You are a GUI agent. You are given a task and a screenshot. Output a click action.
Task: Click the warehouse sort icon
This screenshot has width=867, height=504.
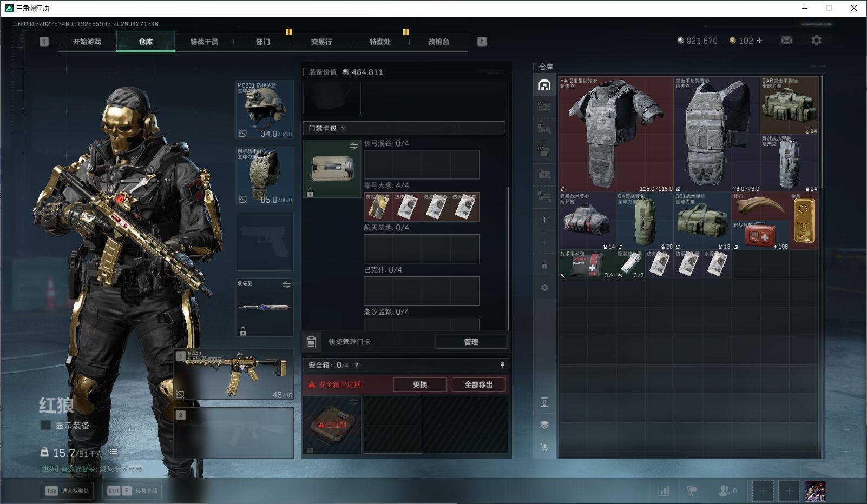tap(544, 447)
